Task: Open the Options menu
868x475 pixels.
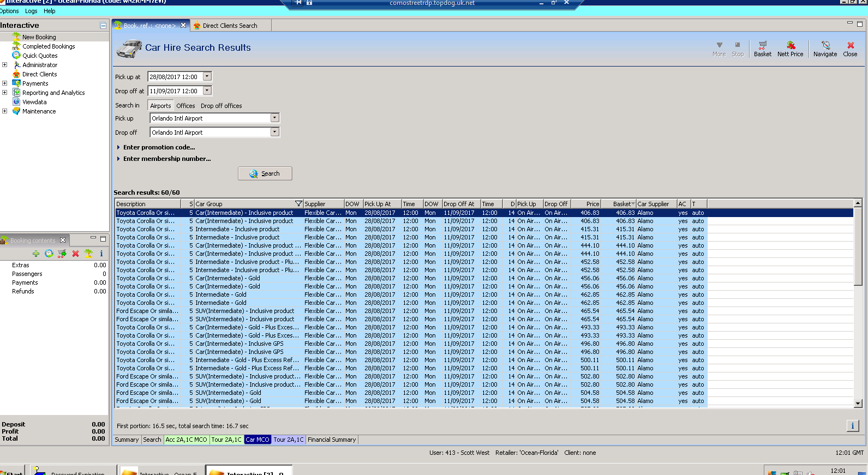Action: tap(9, 11)
